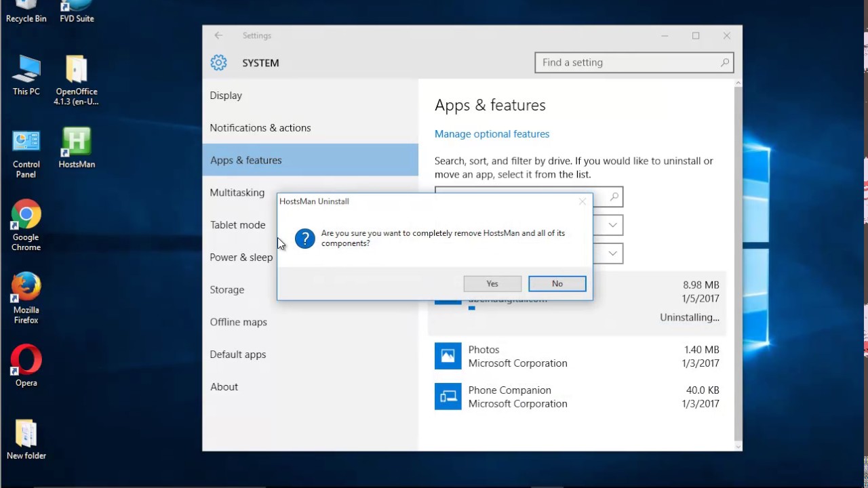Click scrollbar up arrow in Settings
868x488 pixels.
click(738, 83)
